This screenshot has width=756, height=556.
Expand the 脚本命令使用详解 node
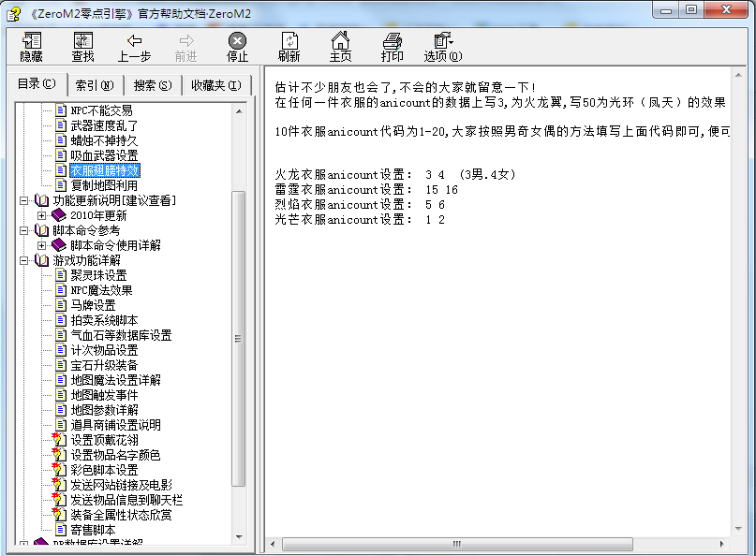[42, 245]
